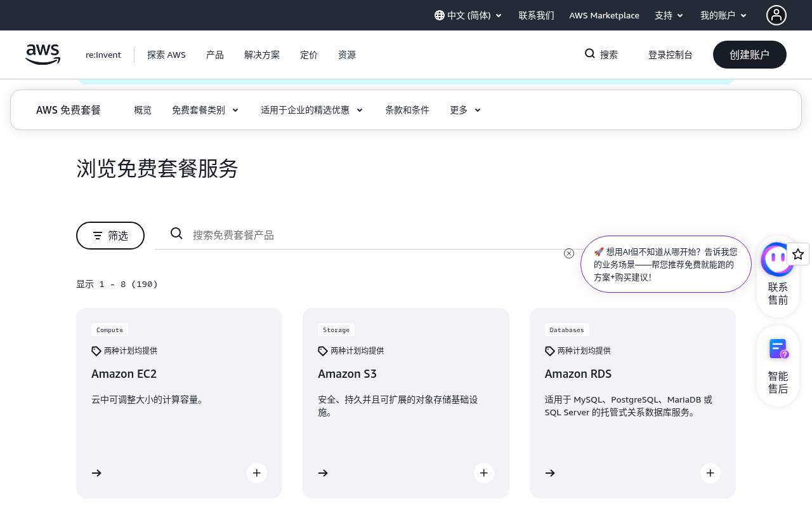Open the user profile icon
Screen dimensions: 812x508
776,15
